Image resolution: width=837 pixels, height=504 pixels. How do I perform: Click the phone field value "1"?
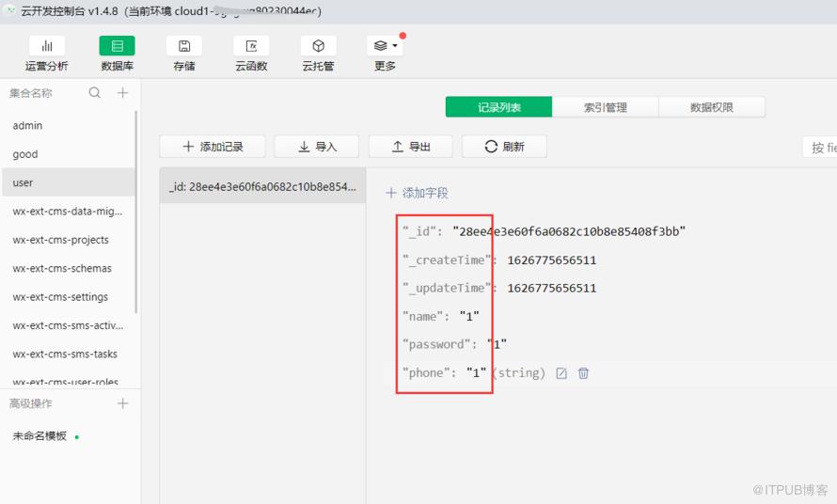476,372
